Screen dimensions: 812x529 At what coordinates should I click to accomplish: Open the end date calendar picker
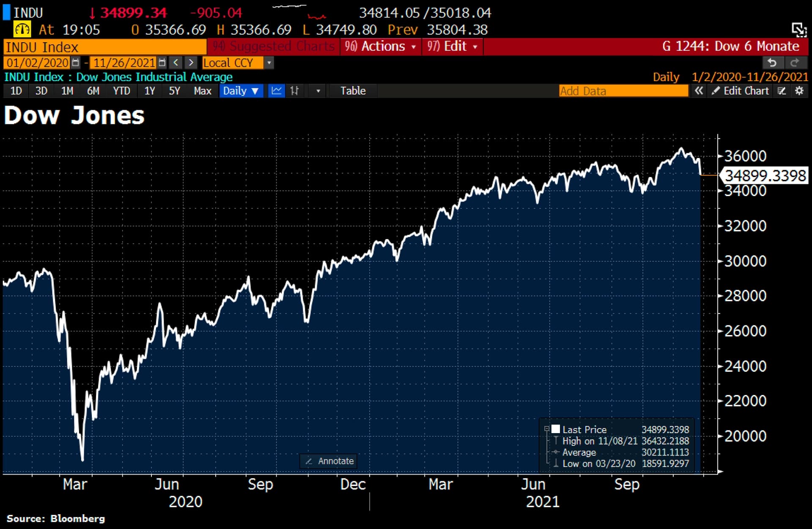pos(162,63)
